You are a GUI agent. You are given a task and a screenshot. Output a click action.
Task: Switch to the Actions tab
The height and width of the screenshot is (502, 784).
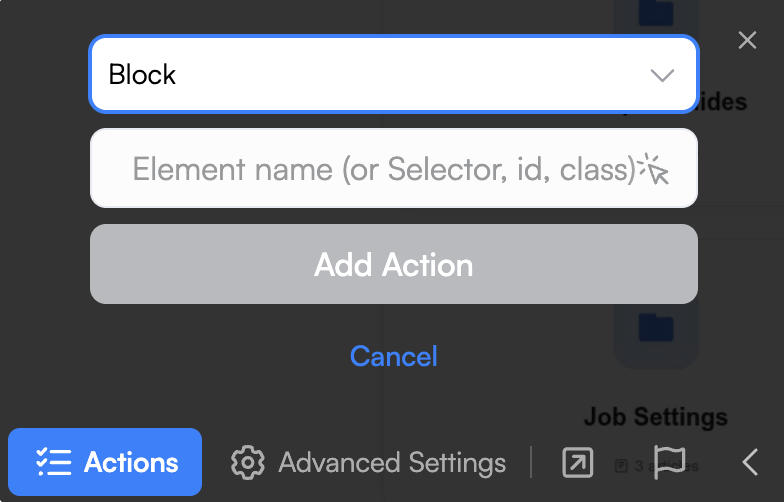tap(106, 463)
